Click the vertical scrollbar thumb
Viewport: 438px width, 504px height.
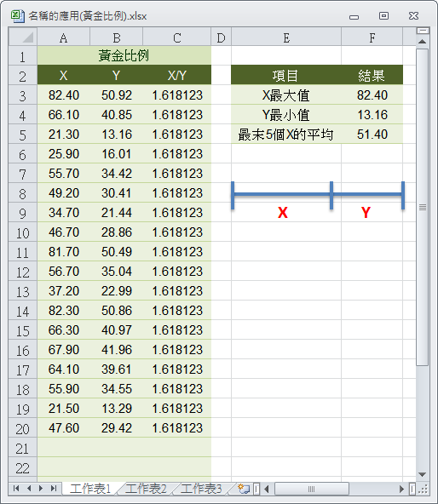[422, 208]
